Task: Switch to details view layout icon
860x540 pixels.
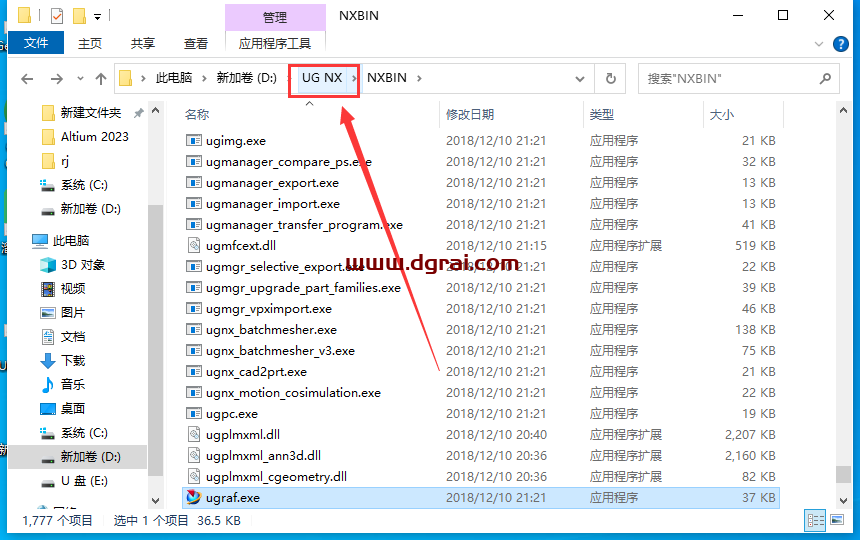Action: (x=816, y=520)
